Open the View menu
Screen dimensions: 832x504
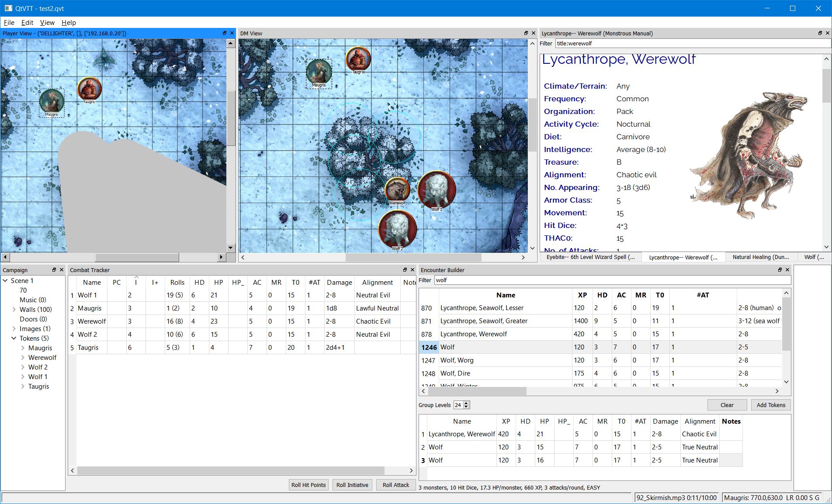[47, 23]
